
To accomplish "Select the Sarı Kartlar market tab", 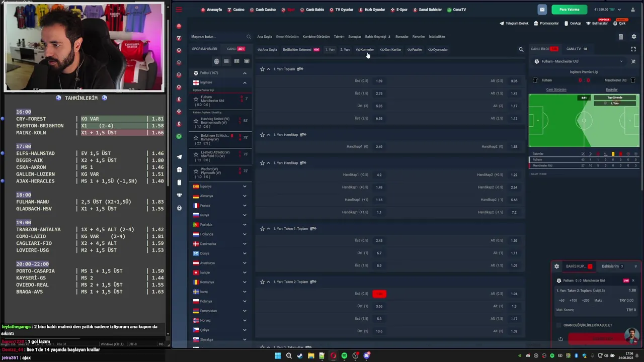I will click(390, 50).
